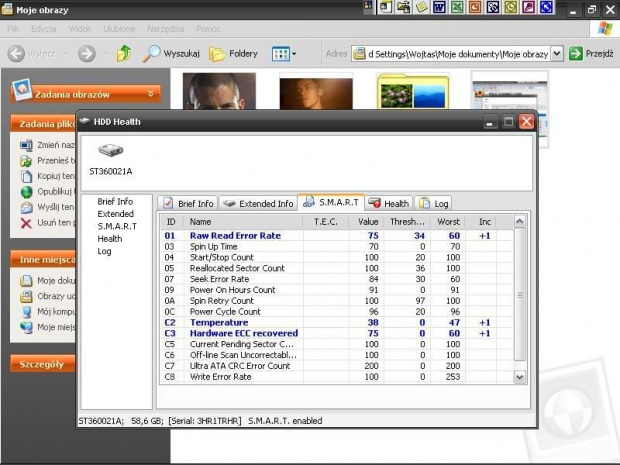
Task: Select Health in the left list
Action: tap(110, 239)
